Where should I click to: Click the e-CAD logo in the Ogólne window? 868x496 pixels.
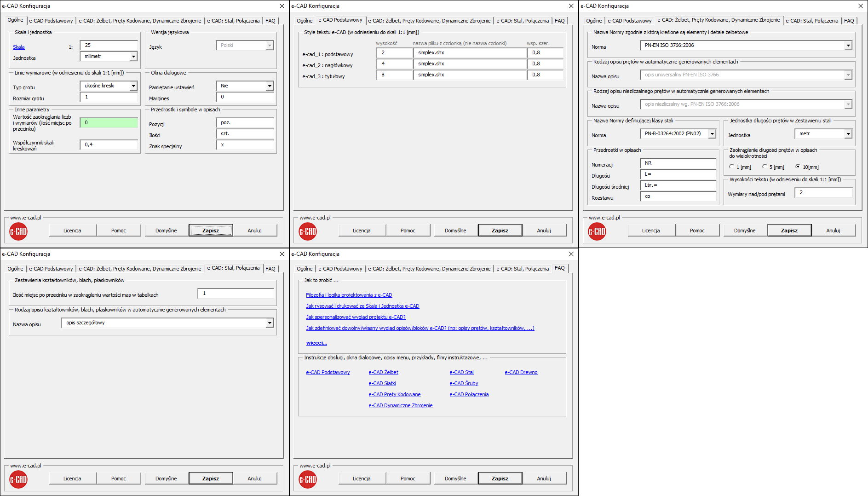click(18, 231)
